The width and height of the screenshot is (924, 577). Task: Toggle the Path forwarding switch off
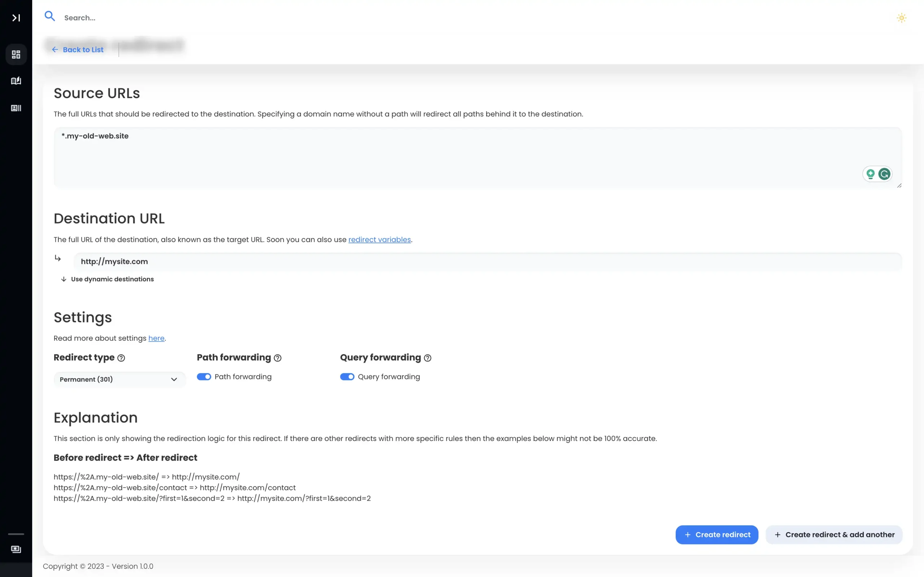(x=204, y=376)
